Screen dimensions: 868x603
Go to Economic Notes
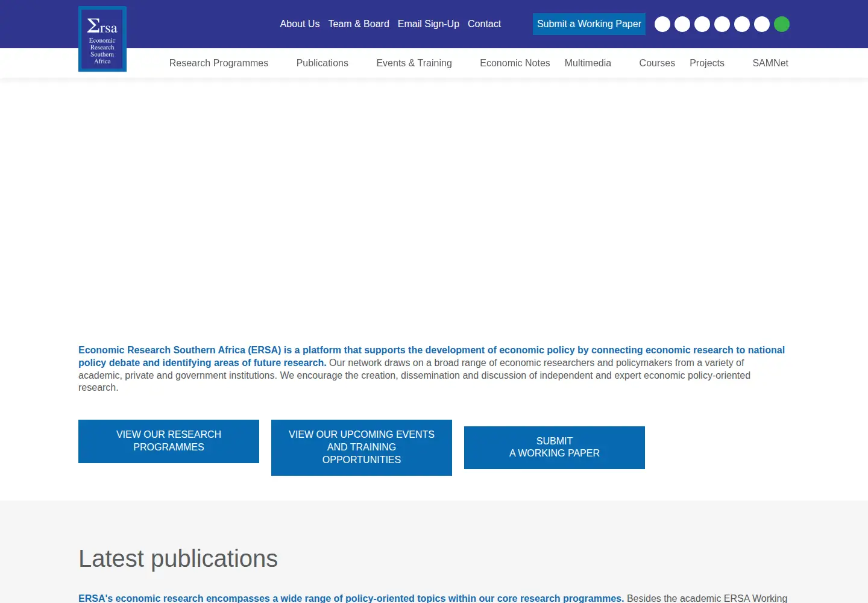click(515, 63)
